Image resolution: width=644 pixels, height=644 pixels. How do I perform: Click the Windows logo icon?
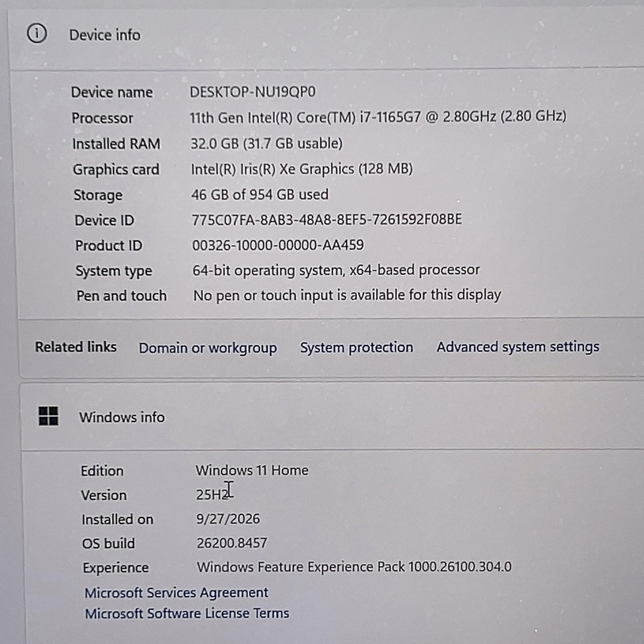point(48,416)
